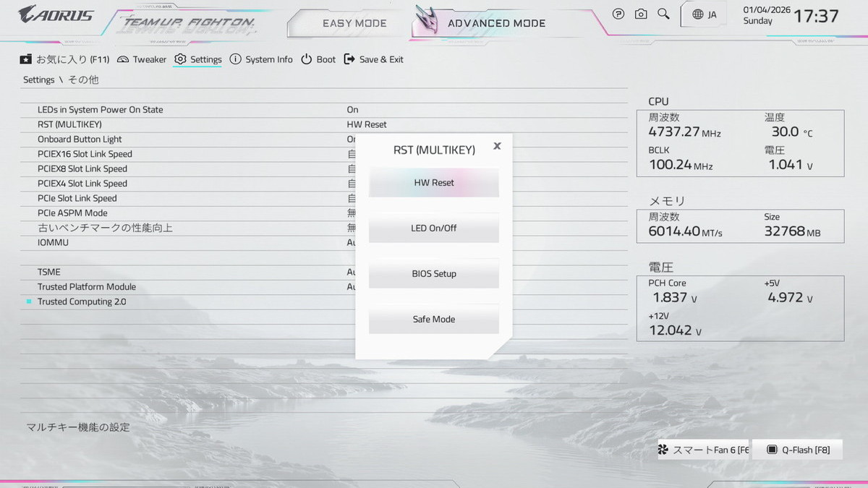The width and height of the screenshot is (868, 488).
Task: Choose LED On/Off in popup
Action: [x=434, y=228]
